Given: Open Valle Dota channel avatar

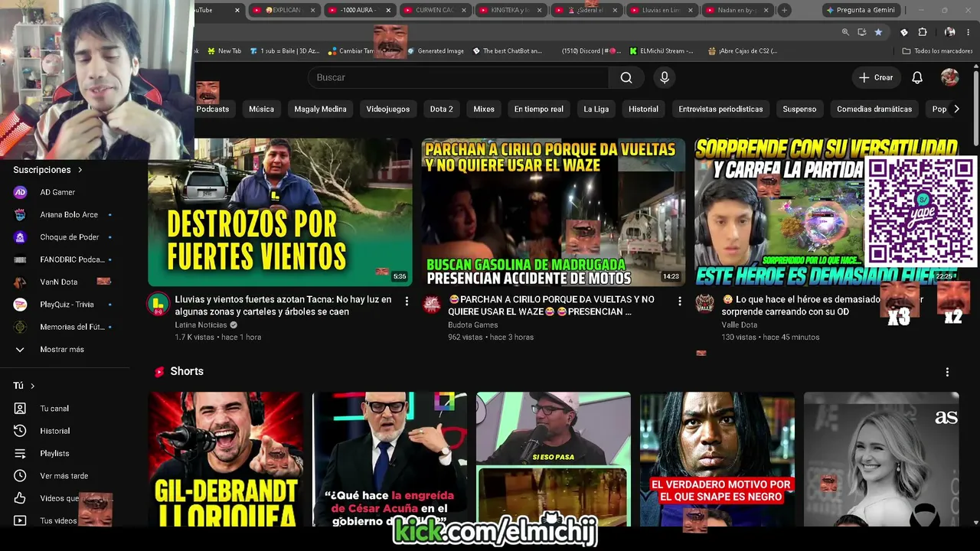Looking at the screenshot, I should click(x=704, y=304).
